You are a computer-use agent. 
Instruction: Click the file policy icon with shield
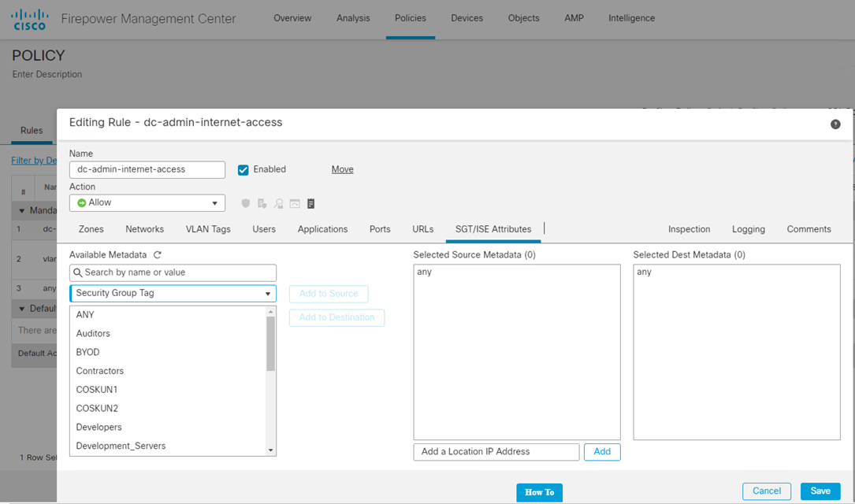[x=262, y=203]
